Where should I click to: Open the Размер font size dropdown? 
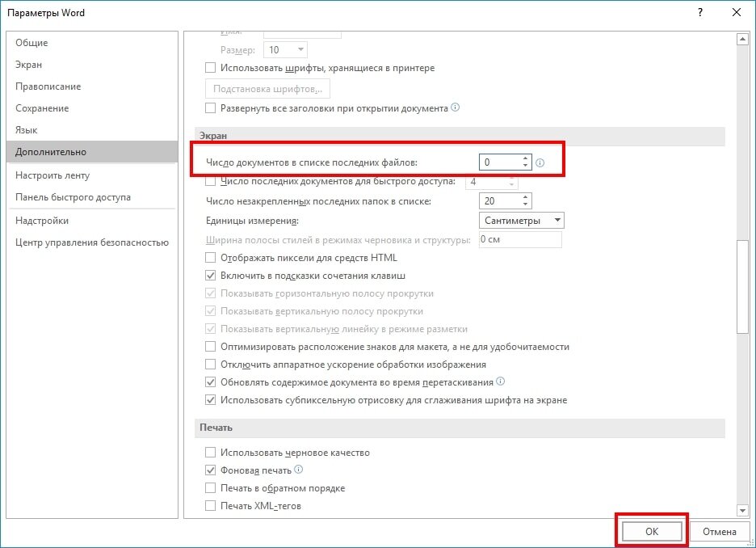285,49
